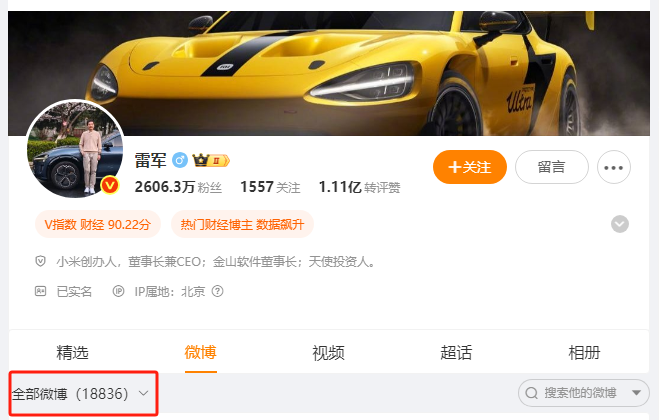Click the question mark next to IP属地
This screenshot has height=420, width=659.
[x=217, y=291]
